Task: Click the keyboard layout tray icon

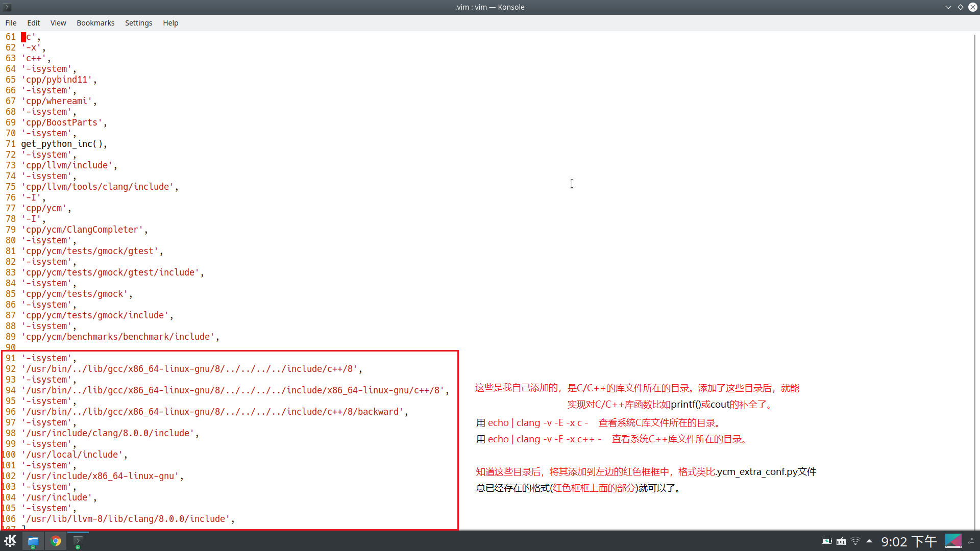Action: (841, 541)
